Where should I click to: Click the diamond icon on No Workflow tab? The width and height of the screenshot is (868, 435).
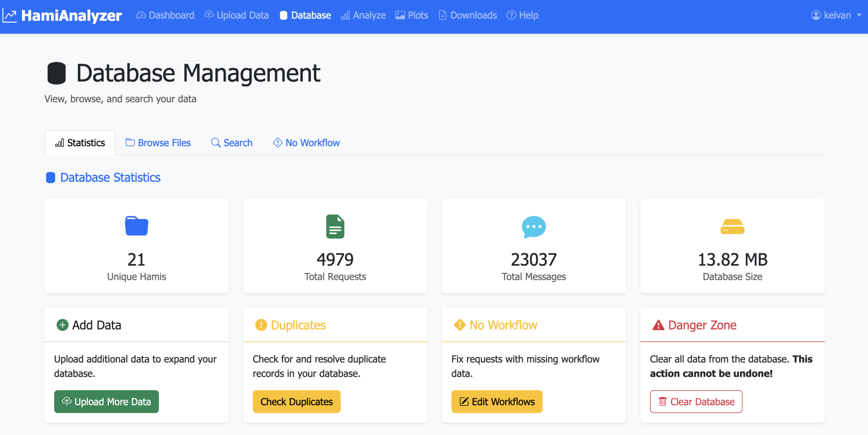tap(278, 143)
